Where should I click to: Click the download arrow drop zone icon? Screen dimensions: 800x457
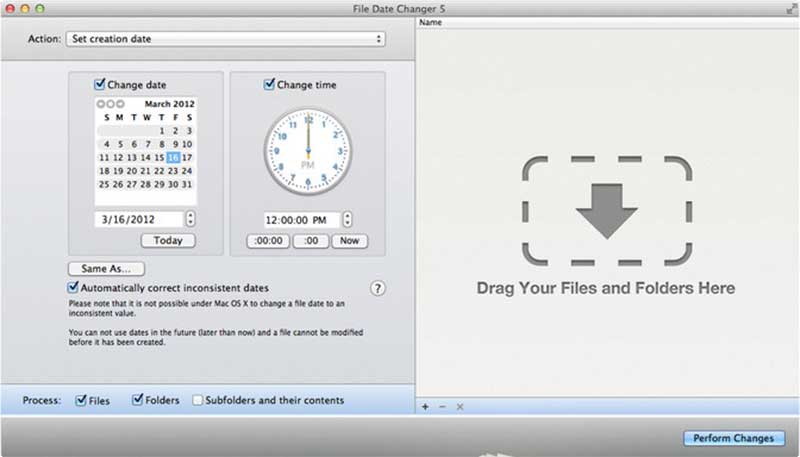click(607, 211)
